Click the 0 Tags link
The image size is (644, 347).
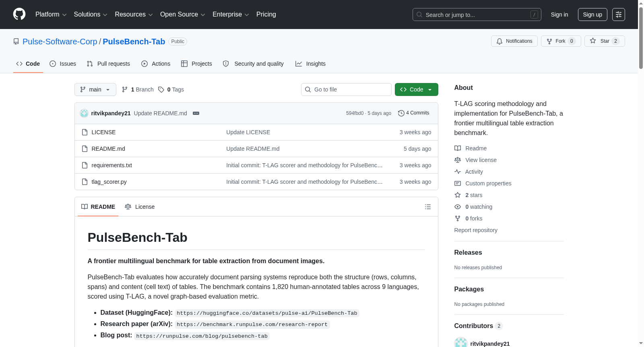(x=171, y=89)
